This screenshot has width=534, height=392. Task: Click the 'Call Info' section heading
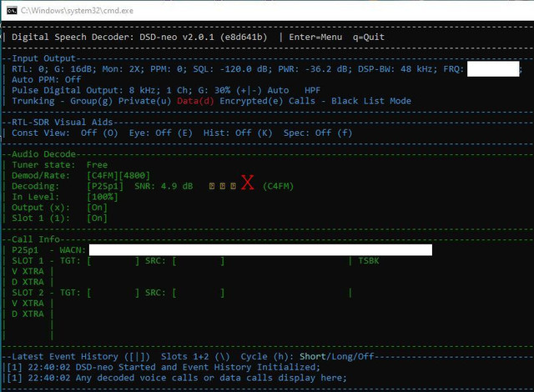point(36,239)
